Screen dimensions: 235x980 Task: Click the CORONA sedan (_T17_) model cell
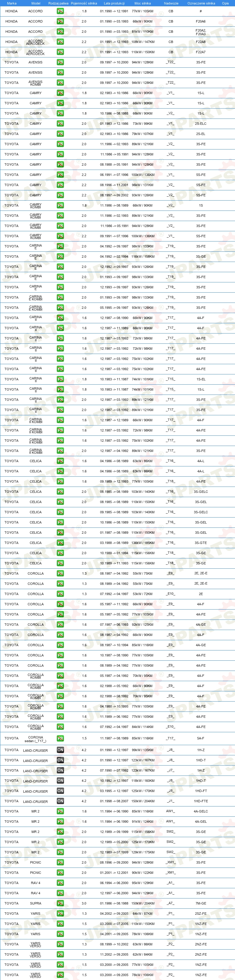pyautogui.click(x=35, y=739)
